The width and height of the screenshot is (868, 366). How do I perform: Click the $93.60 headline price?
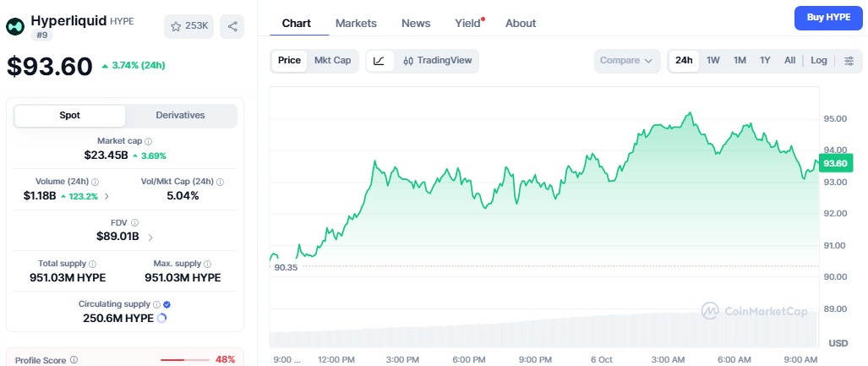[x=50, y=67]
